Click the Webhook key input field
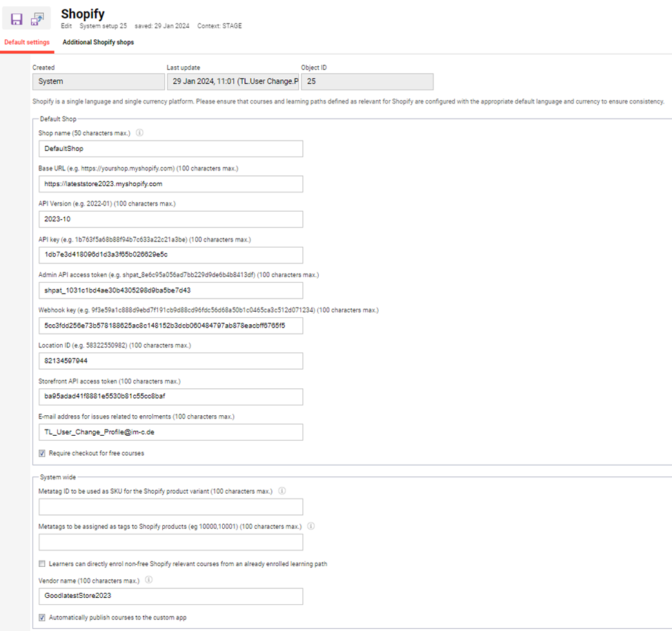Image resolution: width=672 pixels, height=631 pixels. point(170,325)
